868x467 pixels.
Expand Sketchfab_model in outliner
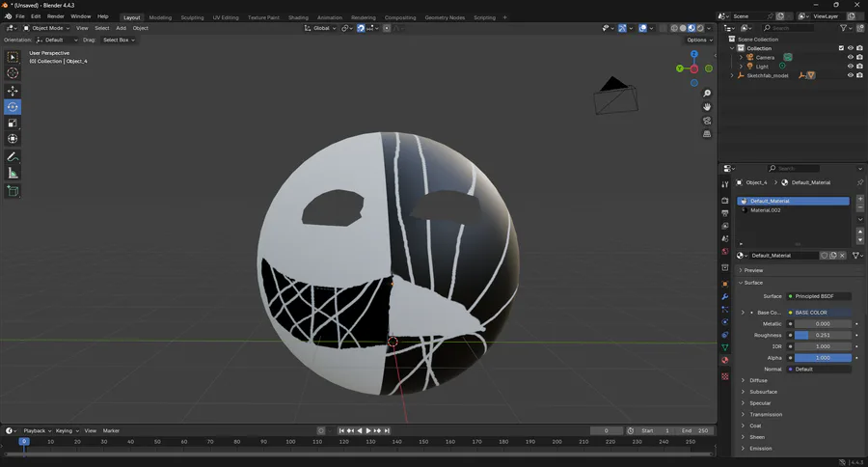pyautogui.click(x=732, y=75)
